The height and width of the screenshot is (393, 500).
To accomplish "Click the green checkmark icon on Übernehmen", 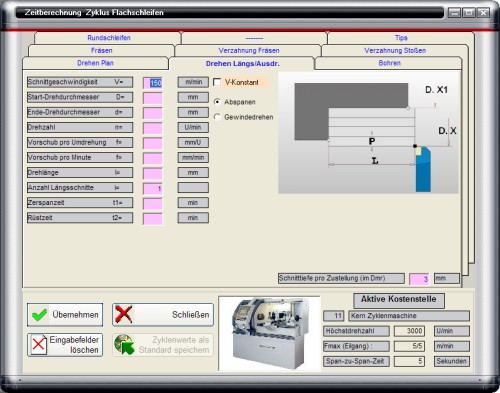I will pos(39,315).
